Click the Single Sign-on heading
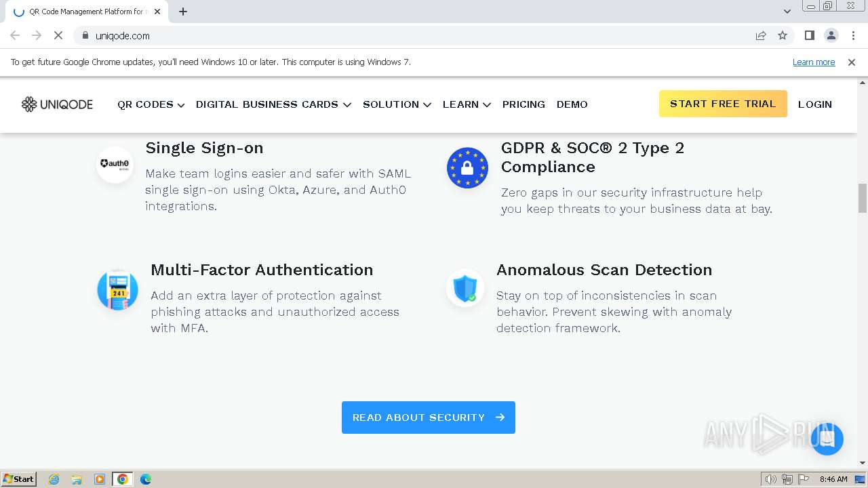This screenshot has height=488, width=868. [204, 148]
